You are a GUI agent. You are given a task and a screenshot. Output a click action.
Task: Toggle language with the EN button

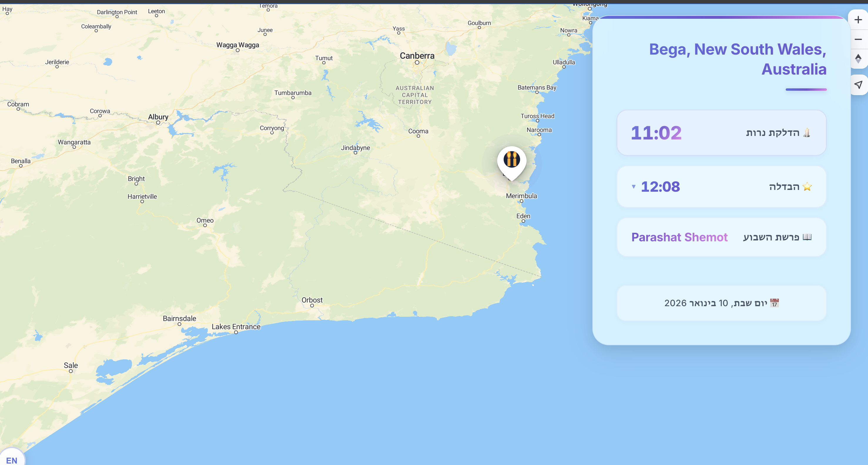tap(11, 460)
